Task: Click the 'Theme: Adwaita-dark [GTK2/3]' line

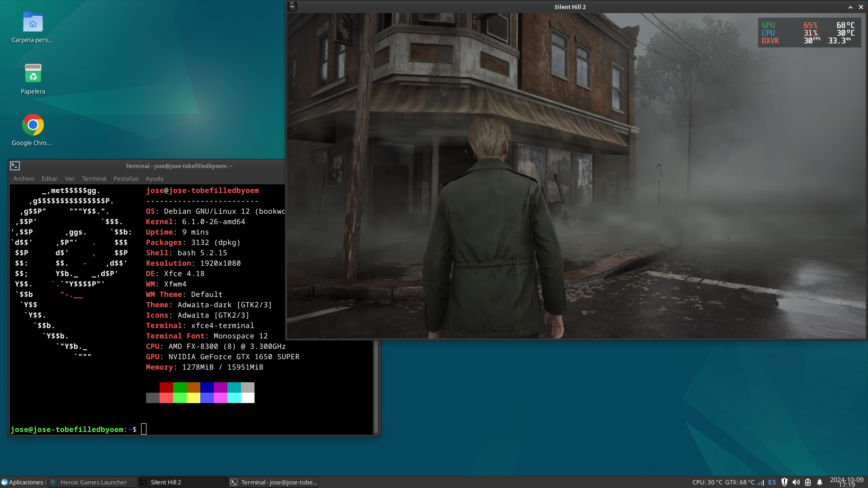Action: pyautogui.click(x=209, y=305)
